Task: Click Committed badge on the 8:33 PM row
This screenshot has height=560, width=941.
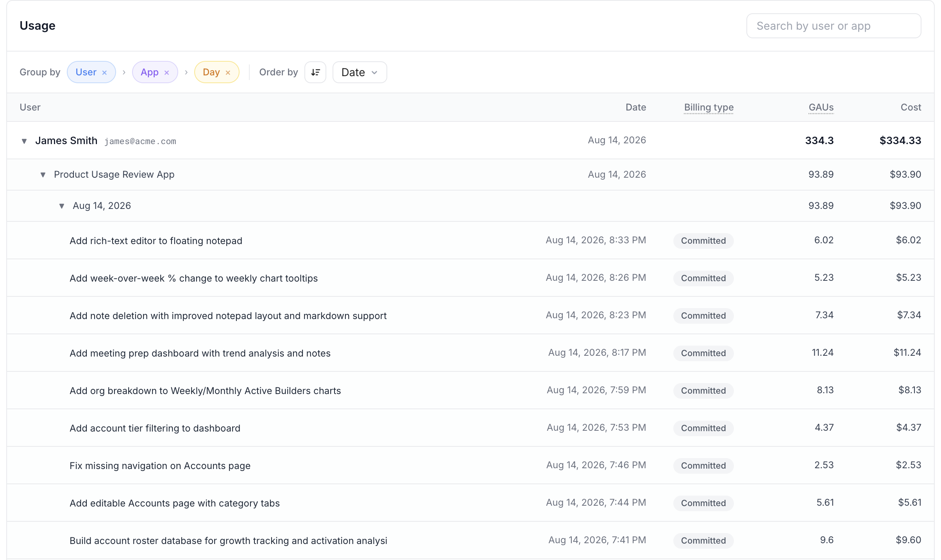Action: tap(703, 241)
